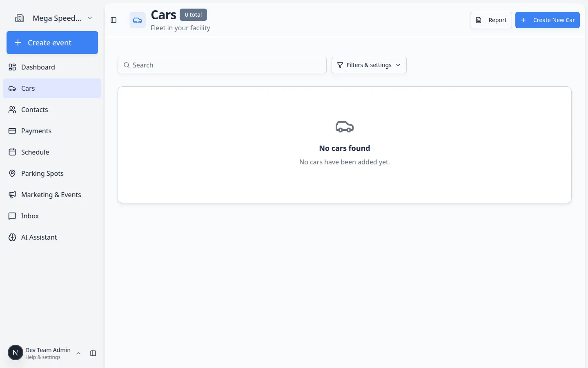The height and width of the screenshot is (368, 588).
Task: Click the Fleet in your facility subtitle
Action: pos(180,28)
